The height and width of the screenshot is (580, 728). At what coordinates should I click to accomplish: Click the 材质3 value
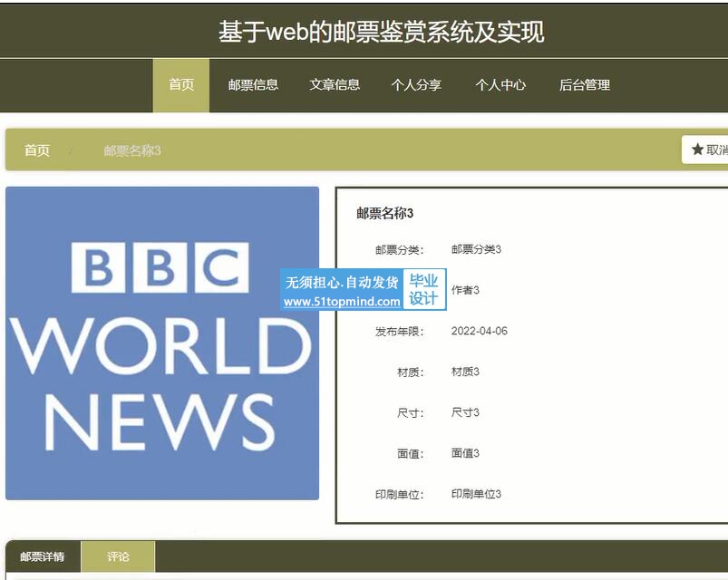pos(465,372)
